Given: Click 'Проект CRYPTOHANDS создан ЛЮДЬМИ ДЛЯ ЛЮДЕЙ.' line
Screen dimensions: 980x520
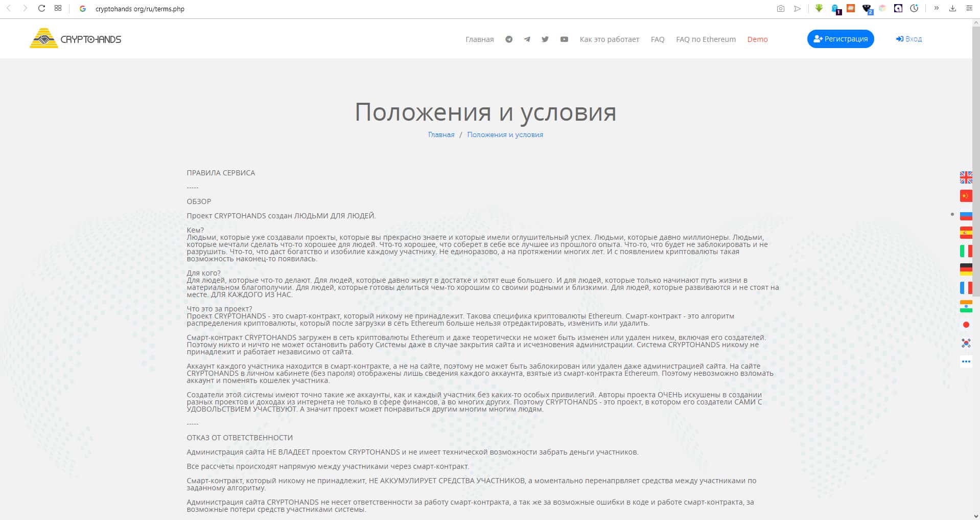Looking at the screenshot, I should pyautogui.click(x=281, y=216).
